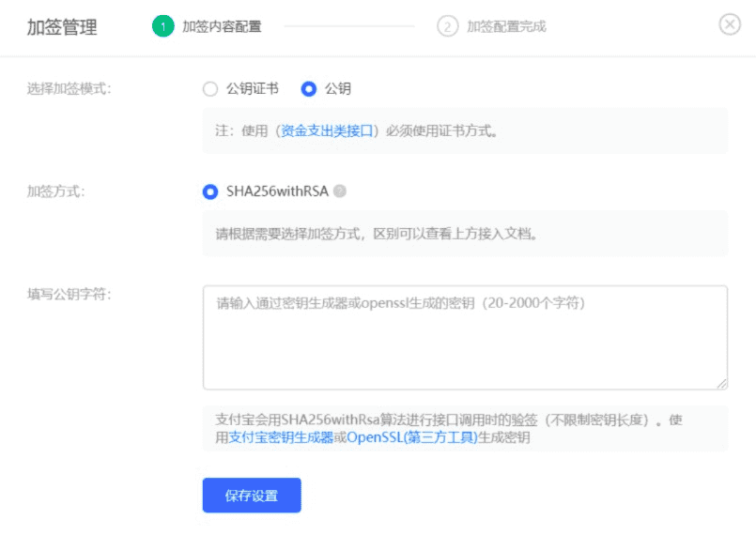Go to 加签配置完成 step label
Viewport: 756px width, 550px height.
click(506, 26)
